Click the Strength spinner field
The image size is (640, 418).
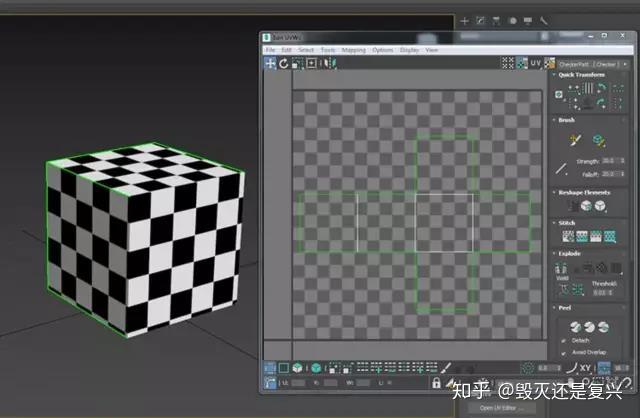point(612,161)
